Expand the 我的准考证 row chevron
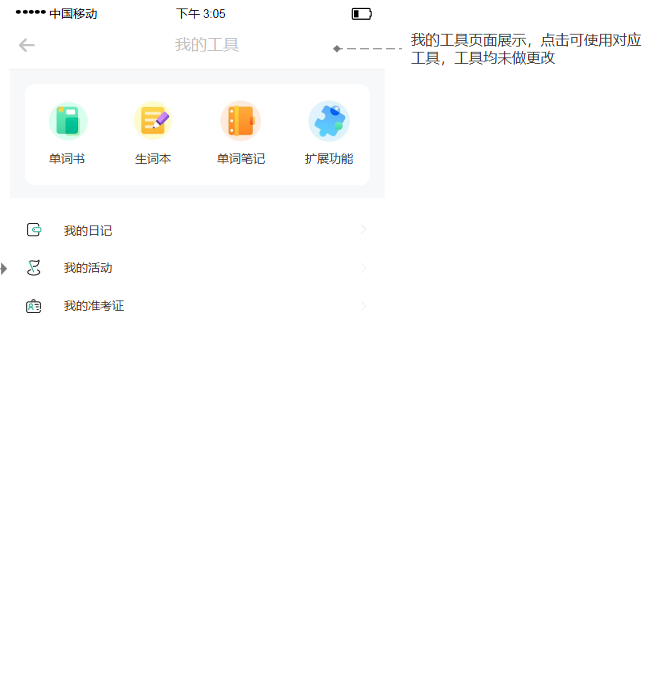Image resolution: width=647 pixels, height=700 pixels. point(363,306)
